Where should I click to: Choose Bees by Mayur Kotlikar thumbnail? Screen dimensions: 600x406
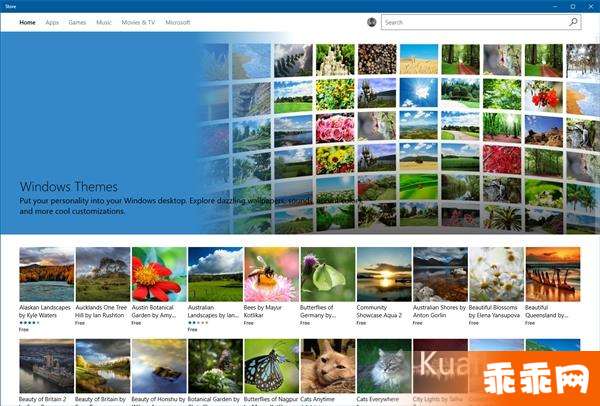(271, 274)
